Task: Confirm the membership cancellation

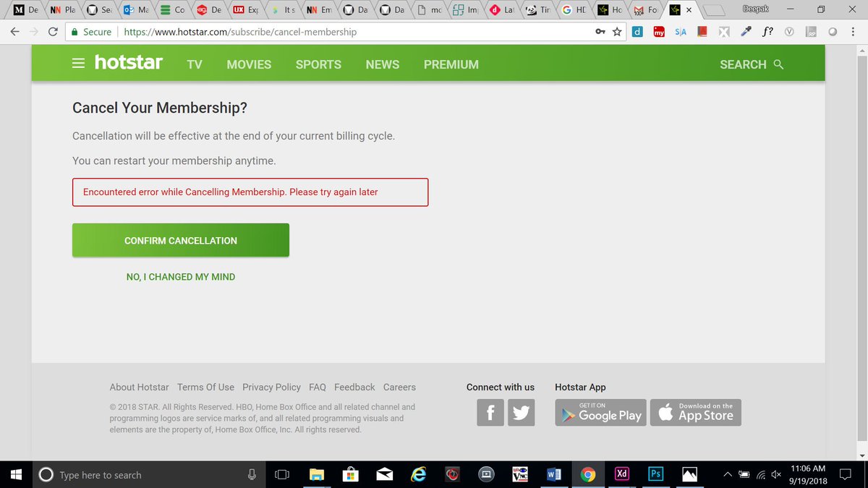Action: tap(181, 240)
